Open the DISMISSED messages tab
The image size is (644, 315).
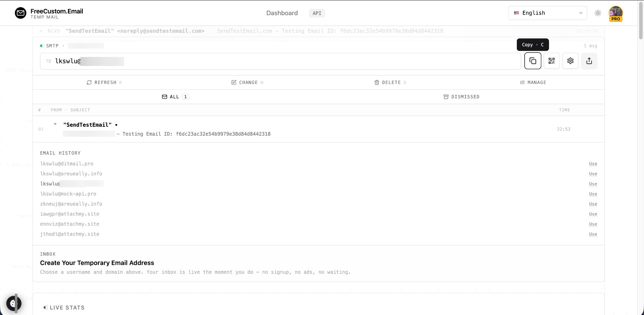click(461, 97)
